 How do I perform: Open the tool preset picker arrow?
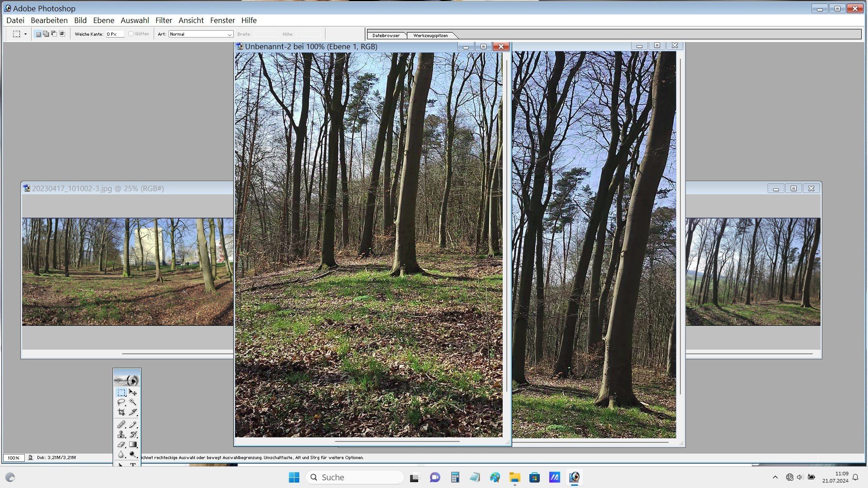25,34
